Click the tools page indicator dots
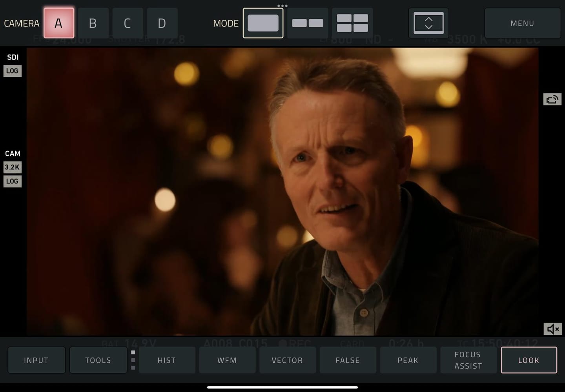 (133, 360)
